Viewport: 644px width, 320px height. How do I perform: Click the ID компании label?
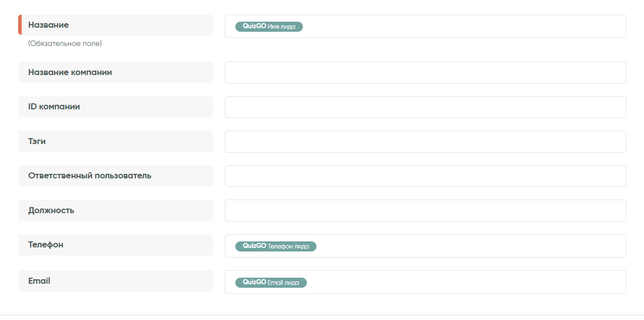click(x=54, y=107)
